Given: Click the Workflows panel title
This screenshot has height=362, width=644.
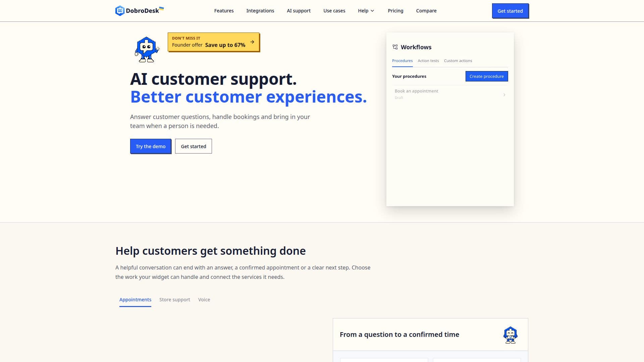Looking at the screenshot, I should [416, 47].
